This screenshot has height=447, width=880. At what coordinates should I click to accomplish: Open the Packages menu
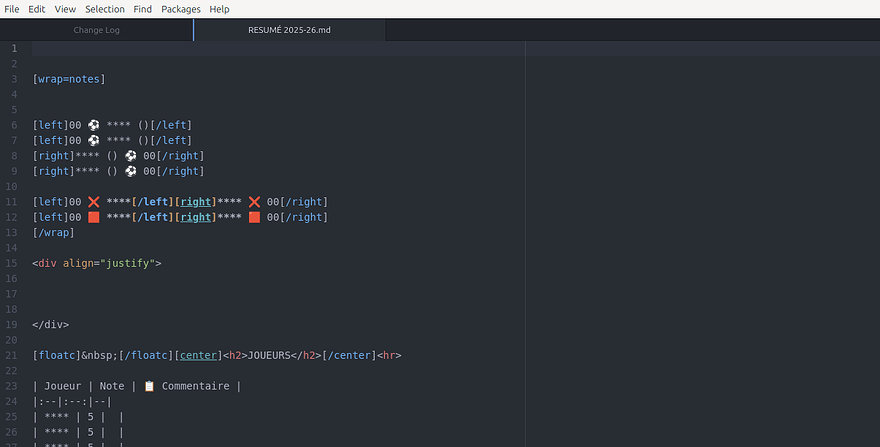click(x=181, y=9)
